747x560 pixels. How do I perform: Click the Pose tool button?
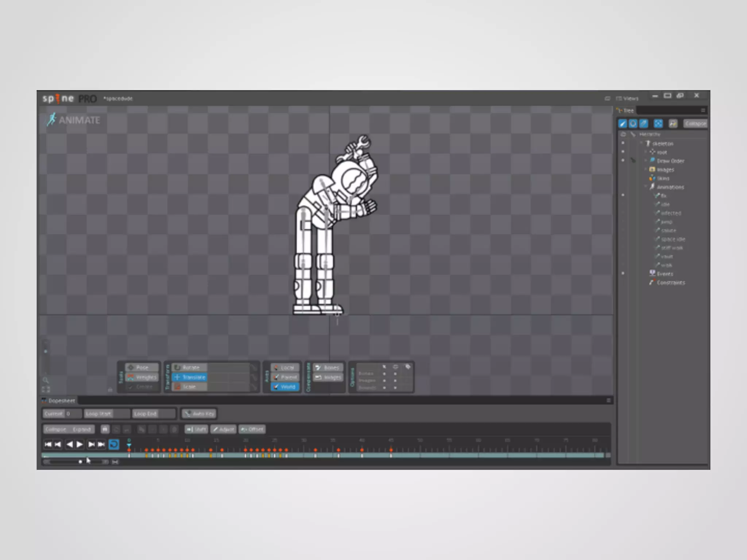coord(142,367)
